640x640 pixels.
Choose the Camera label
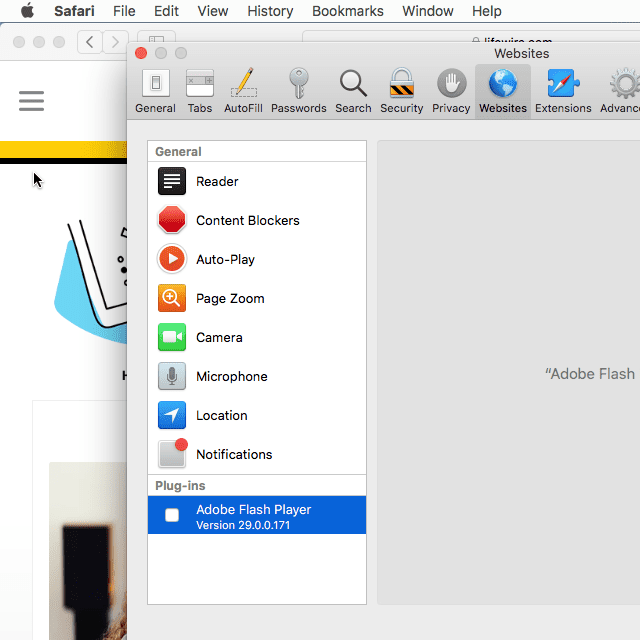[219, 338]
